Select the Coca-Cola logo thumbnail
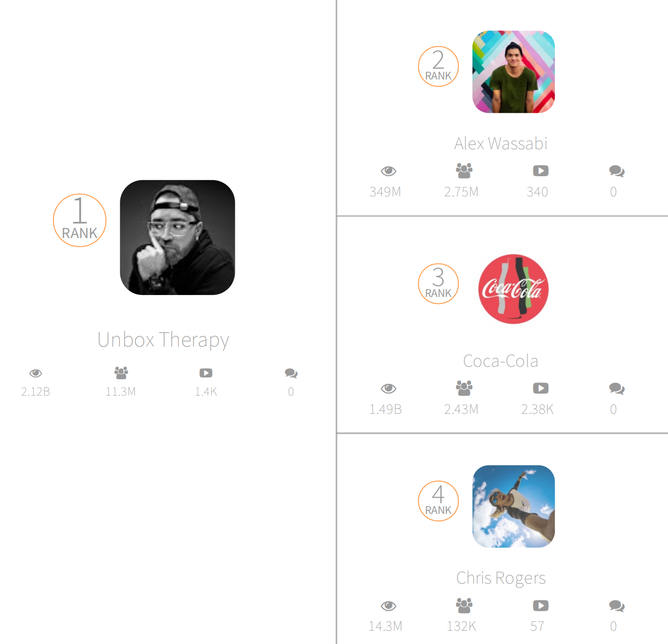 pos(514,289)
